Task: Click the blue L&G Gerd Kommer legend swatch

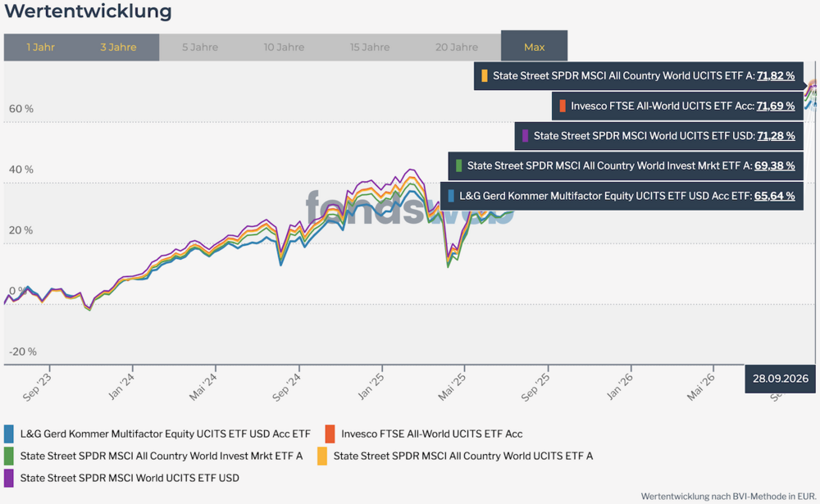Action: point(9,434)
